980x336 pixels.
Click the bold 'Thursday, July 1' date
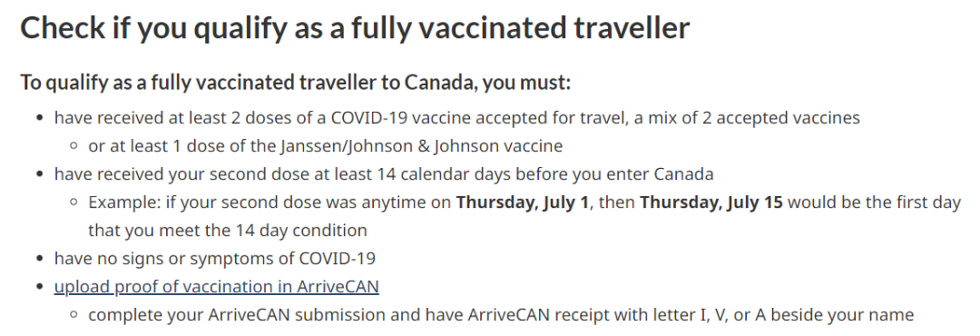tap(523, 203)
